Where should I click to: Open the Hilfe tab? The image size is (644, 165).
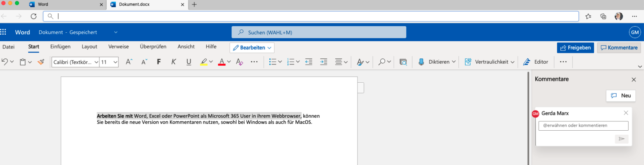tap(211, 47)
